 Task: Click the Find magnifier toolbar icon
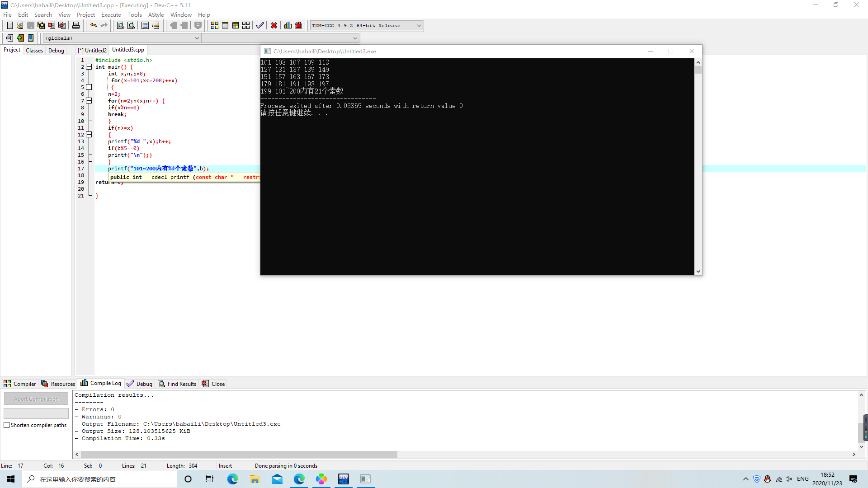[120, 26]
